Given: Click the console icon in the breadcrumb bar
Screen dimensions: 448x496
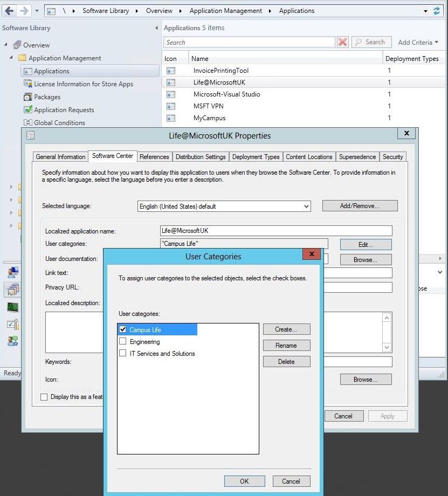Looking at the screenshot, I should (x=51, y=11).
